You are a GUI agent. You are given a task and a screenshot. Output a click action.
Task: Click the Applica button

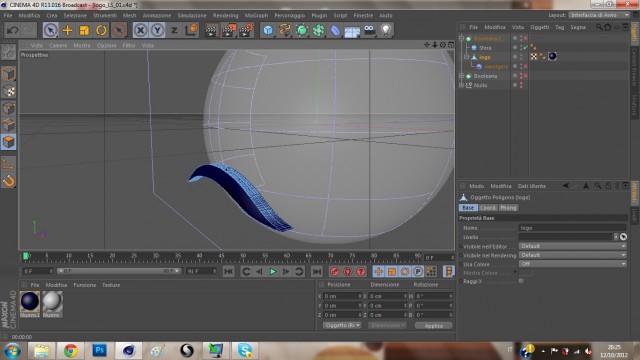tap(433, 326)
